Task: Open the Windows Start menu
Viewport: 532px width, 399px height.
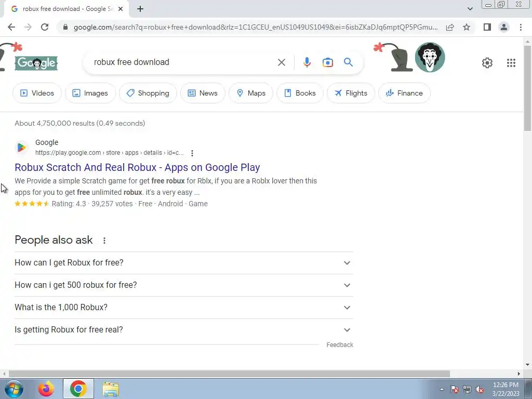Action: click(x=14, y=389)
